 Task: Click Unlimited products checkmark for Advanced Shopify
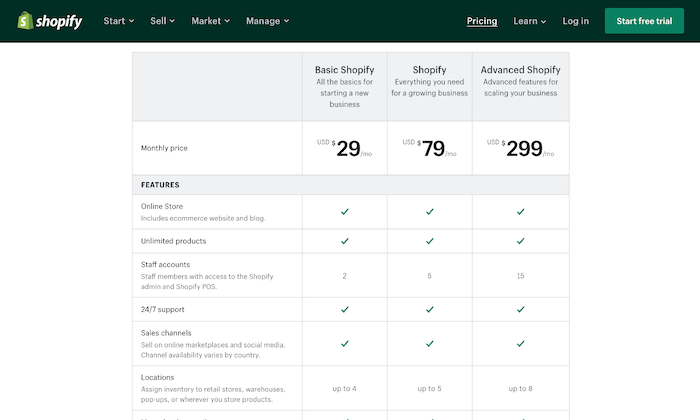(521, 241)
